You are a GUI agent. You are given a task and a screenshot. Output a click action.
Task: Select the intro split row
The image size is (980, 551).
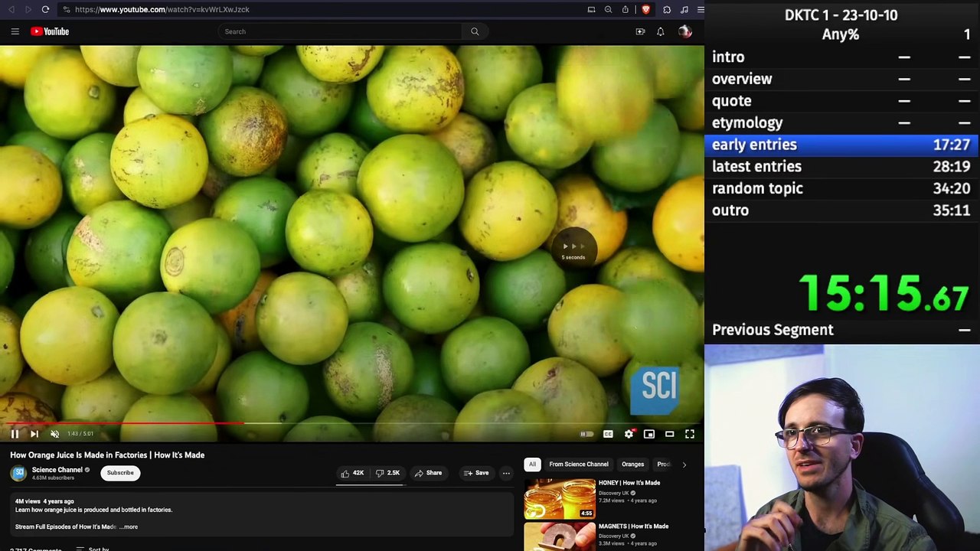[842, 57]
